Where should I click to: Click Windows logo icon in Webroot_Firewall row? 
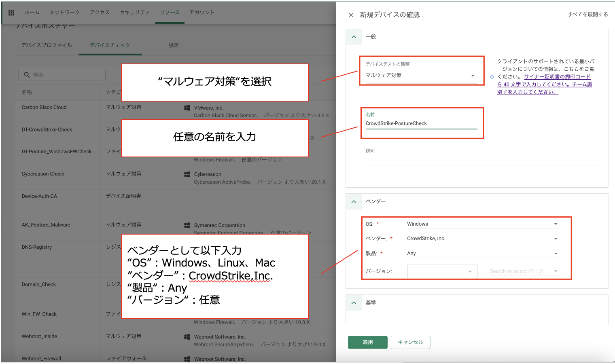(x=187, y=359)
